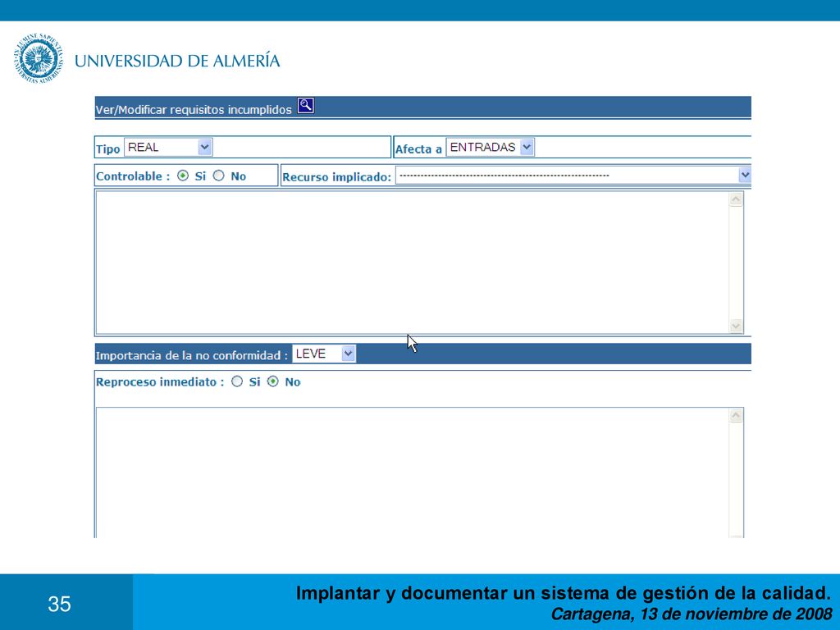Select Controlable No radio button
The height and width of the screenshot is (630, 840).
pos(218,176)
